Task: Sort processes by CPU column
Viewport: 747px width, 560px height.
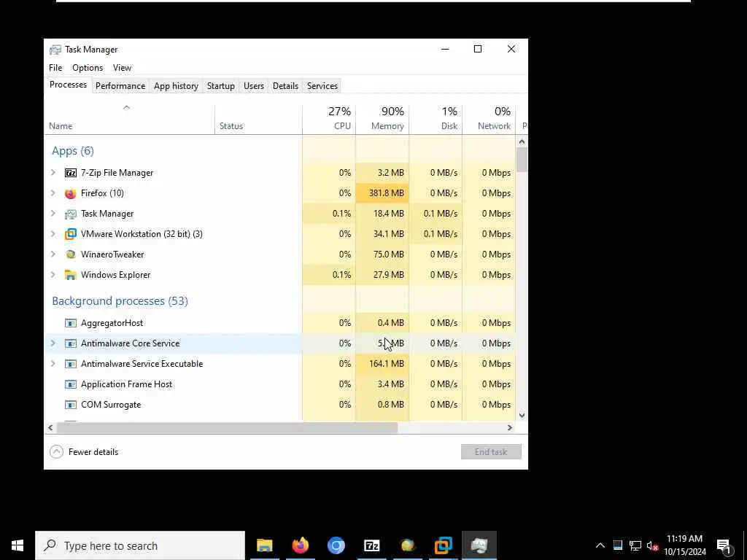Action: point(329,119)
